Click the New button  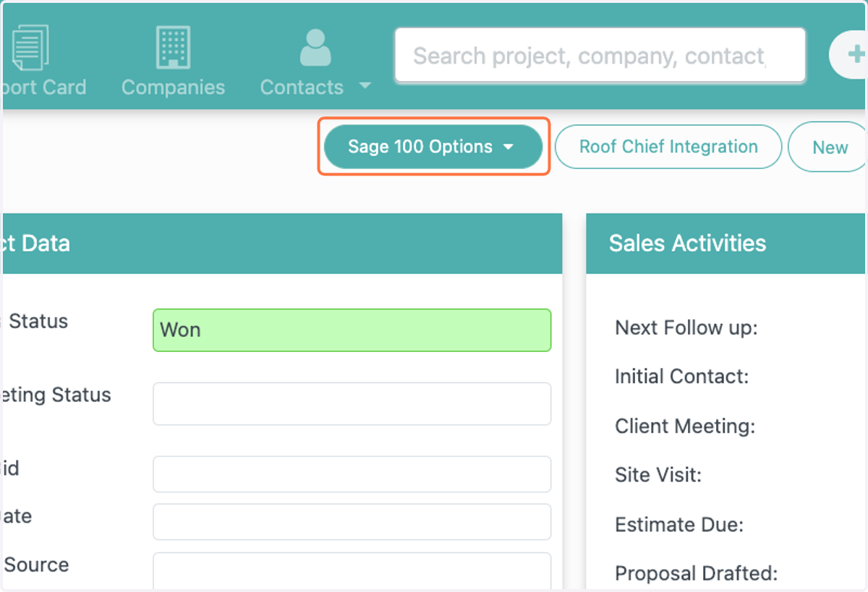click(829, 147)
